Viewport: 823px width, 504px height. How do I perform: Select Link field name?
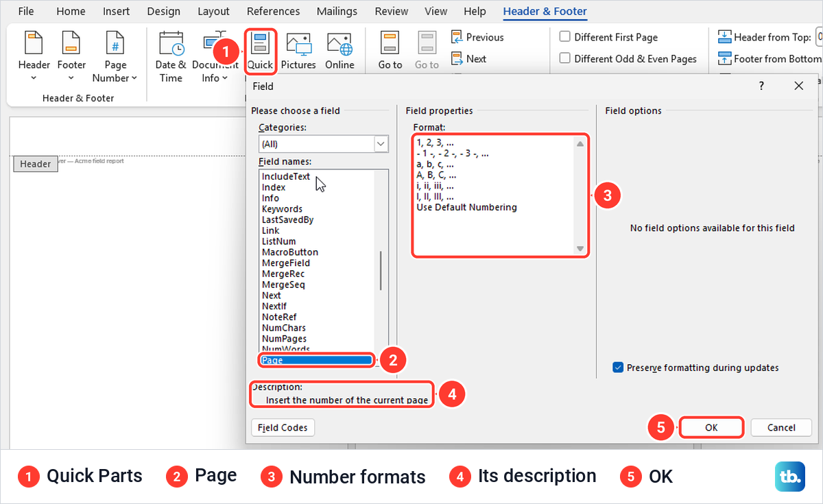coord(271,230)
